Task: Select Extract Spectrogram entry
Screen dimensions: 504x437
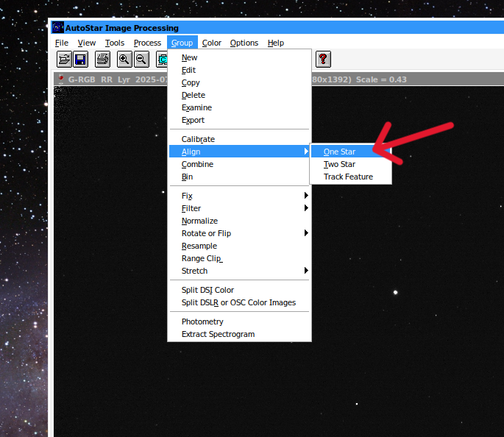Action: 239,334
